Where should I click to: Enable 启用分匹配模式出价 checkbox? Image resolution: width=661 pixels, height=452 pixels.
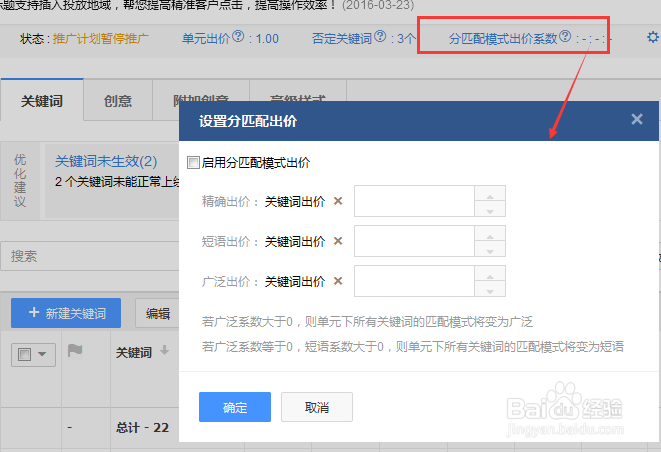pyautogui.click(x=193, y=162)
